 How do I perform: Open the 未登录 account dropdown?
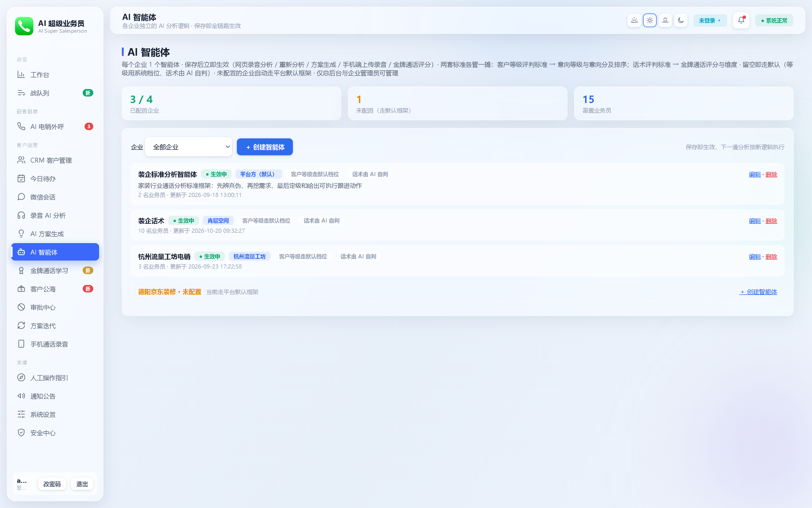(710, 21)
